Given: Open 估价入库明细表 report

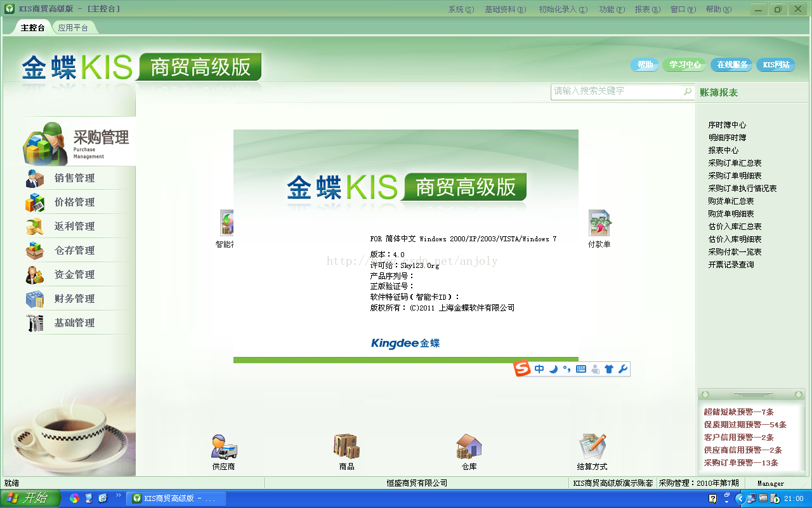Looking at the screenshot, I should [x=735, y=239].
